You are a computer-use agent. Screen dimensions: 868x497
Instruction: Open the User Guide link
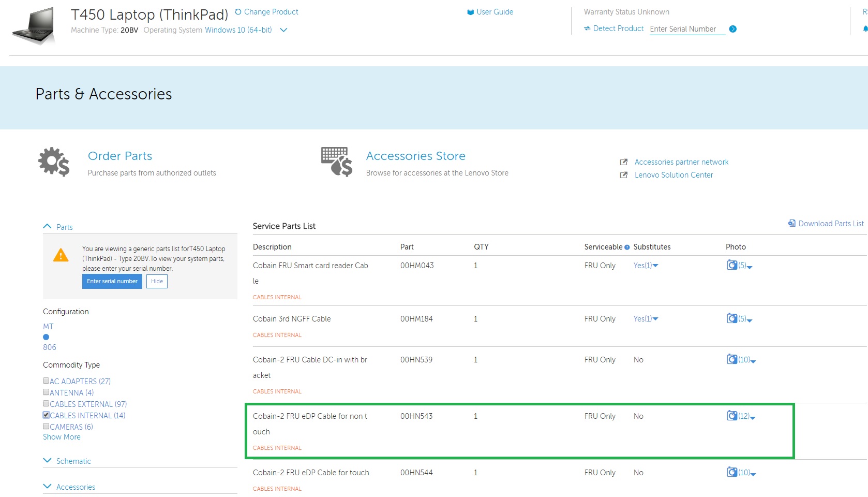tap(495, 12)
